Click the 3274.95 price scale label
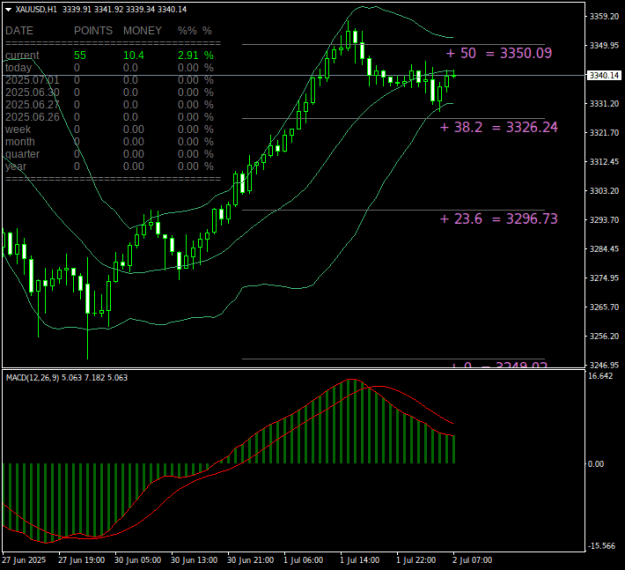This screenshot has width=625, height=570. coord(604,278)
